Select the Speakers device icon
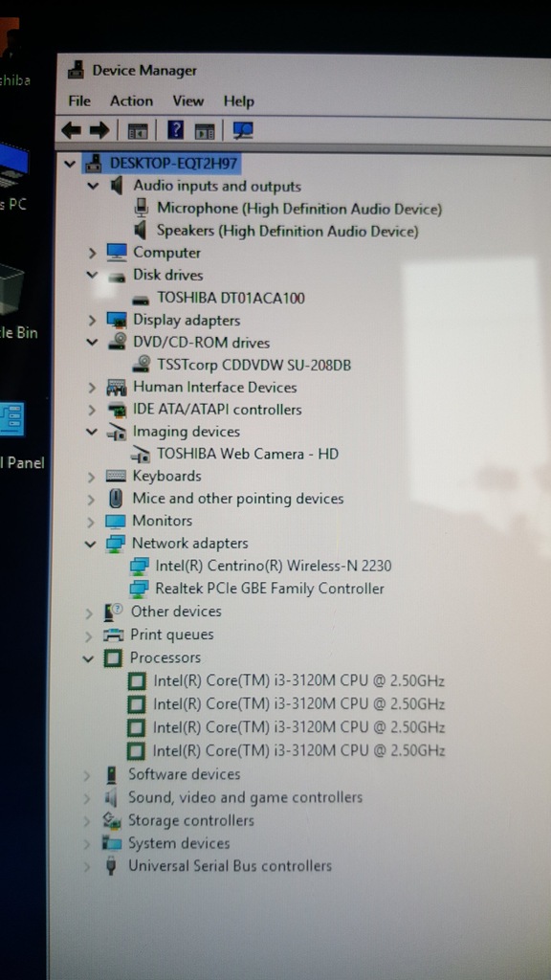551x980 pixels. point(142,230)
